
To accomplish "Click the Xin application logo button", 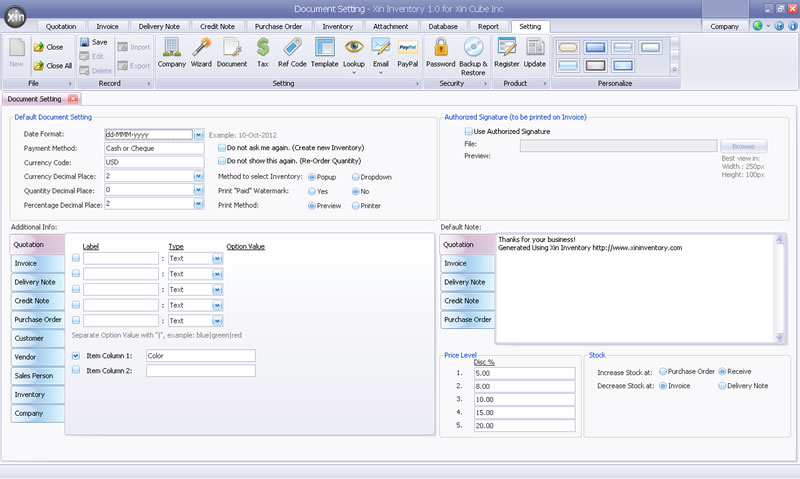I will (x=15, y=17).
